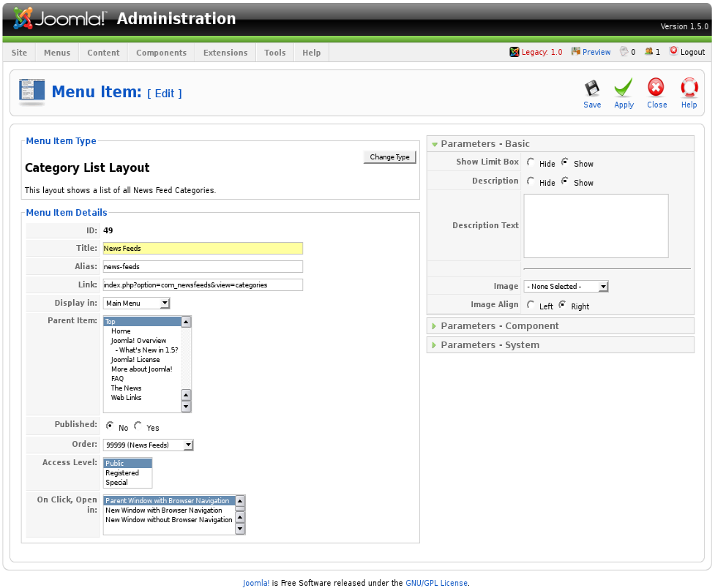
Task: Select Hide for Show Limit Box
Action: (531, 162)
